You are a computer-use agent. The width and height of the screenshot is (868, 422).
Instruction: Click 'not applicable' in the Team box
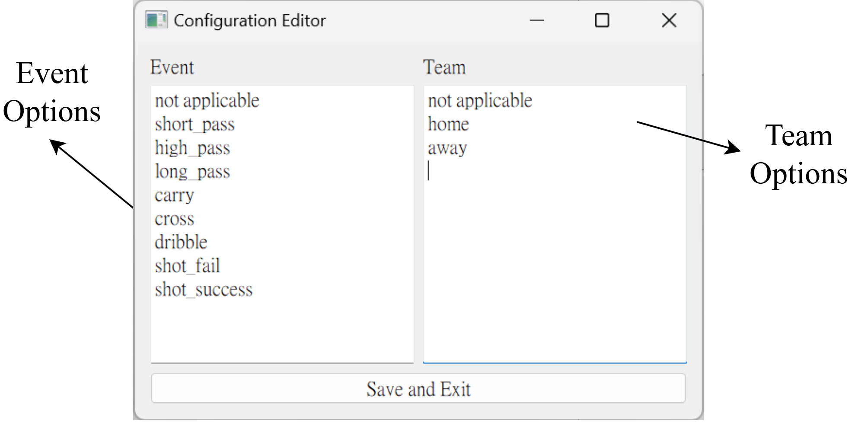pyautogui.click(x=480, y=101)
